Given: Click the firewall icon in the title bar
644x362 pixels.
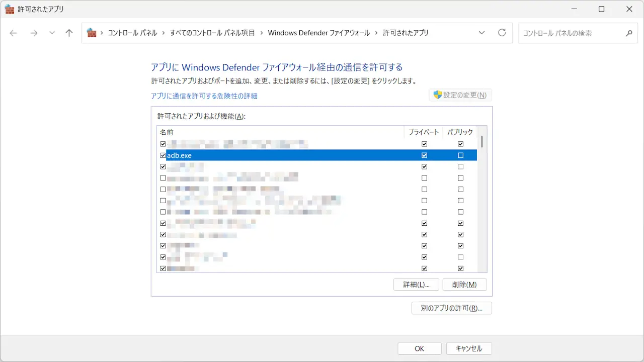Looking at the screenshot, I should point(9,9).
